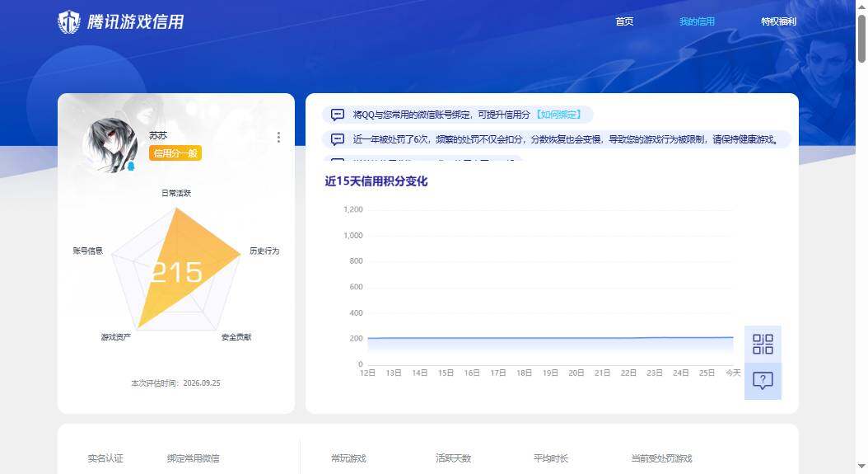Click the 19日 label on the chart axis
Screen dimensions: 868x474
coord(550,373)
